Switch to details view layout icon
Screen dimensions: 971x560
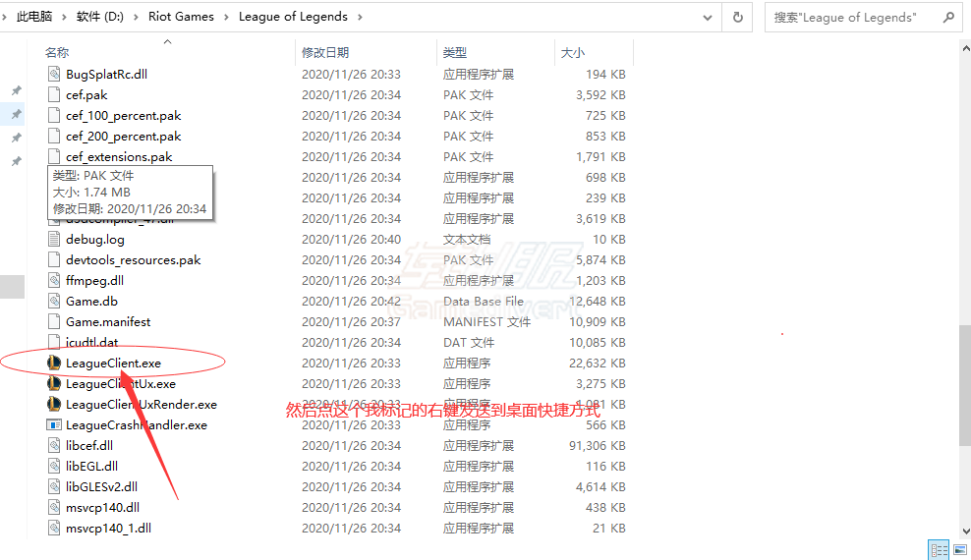pyautogui.click(x=939, y=549)
